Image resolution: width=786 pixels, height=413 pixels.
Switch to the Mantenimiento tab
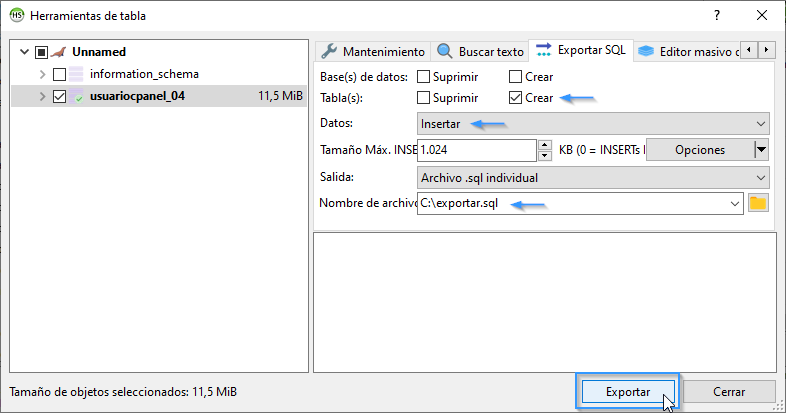(x=373, y=52)
